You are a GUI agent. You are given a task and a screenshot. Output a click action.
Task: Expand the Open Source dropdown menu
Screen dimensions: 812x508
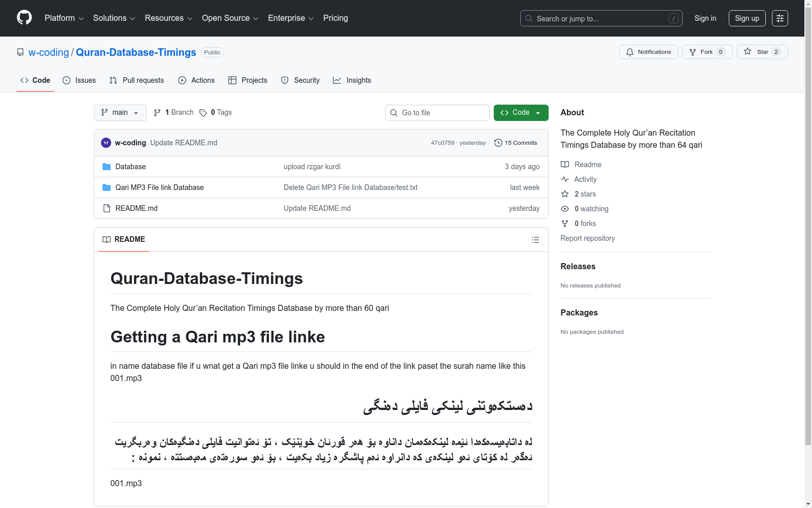230,18
